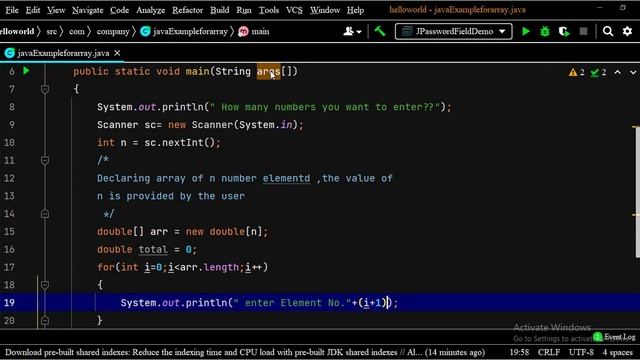Click the variable total on line 16
Viewport: 640px width, 360px height.
[153, 249]
